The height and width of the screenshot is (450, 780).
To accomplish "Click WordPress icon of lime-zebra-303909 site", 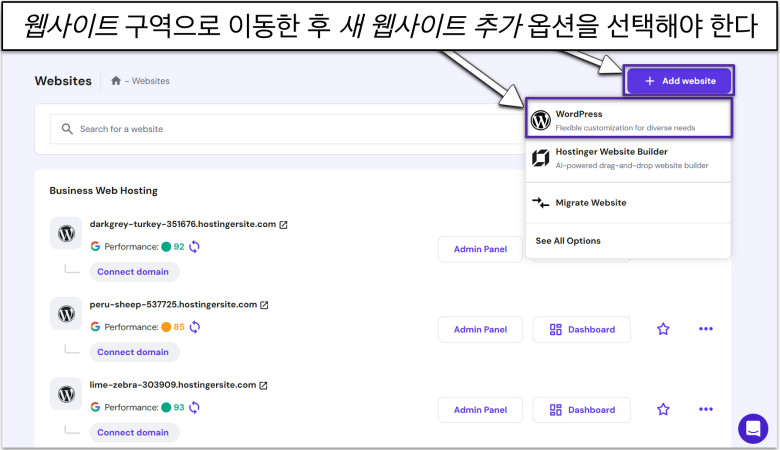I will coord(66,393).
